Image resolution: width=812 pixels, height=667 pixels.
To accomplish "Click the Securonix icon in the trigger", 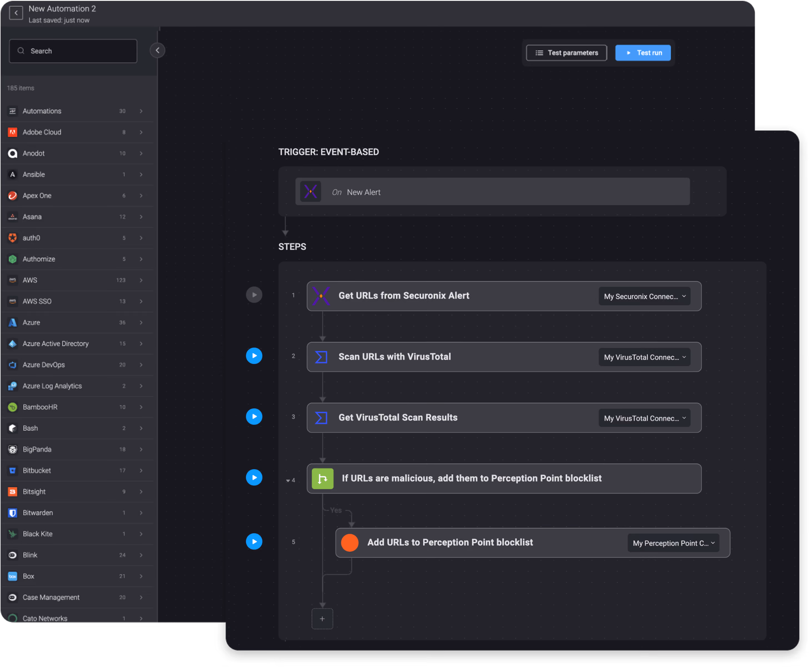I will 311,192.
